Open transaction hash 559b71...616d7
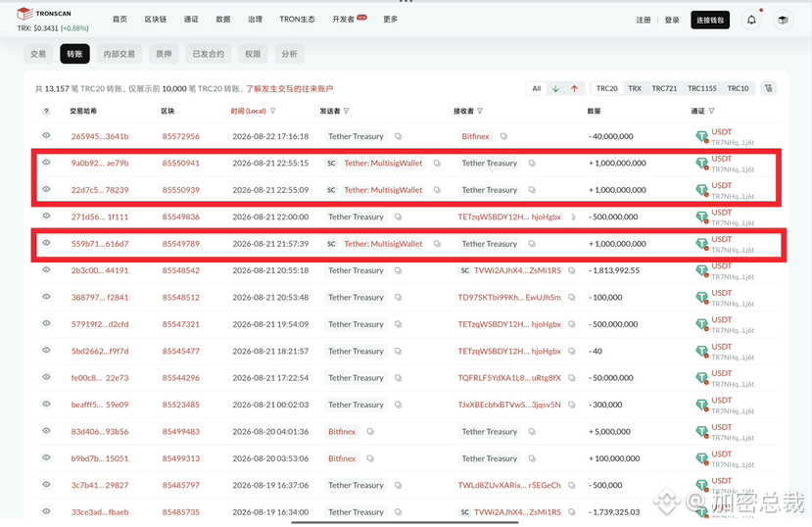Screen dimensions: 812x527 (x=100, y=244)
